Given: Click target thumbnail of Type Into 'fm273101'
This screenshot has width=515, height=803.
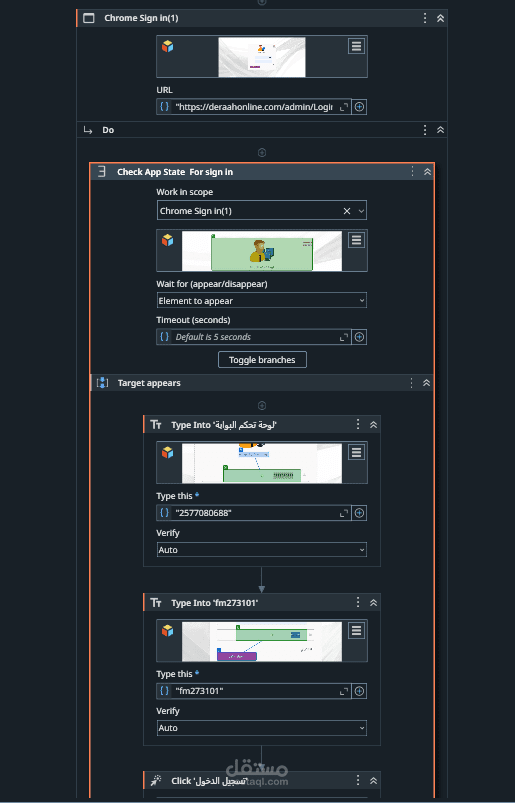Looking at the screenshot, I should 262,641.
